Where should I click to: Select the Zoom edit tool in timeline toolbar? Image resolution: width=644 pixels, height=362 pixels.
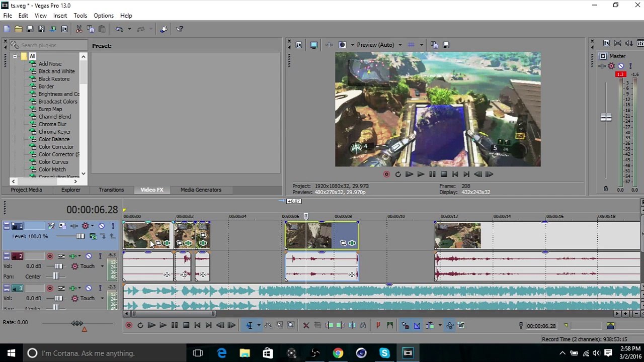coord(291,326)
